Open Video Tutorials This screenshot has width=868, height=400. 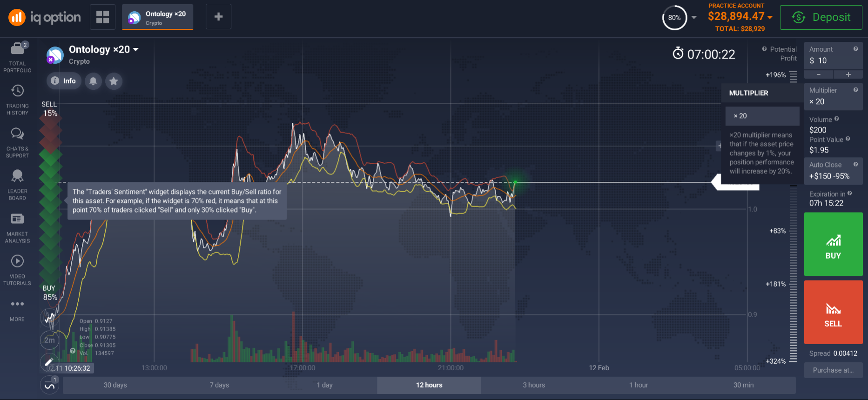[x=17, y=270]
